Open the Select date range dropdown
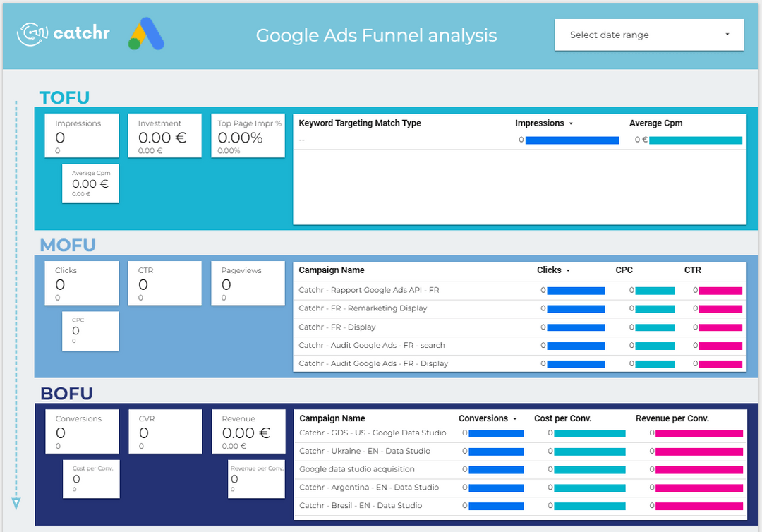 click(648, 35)
